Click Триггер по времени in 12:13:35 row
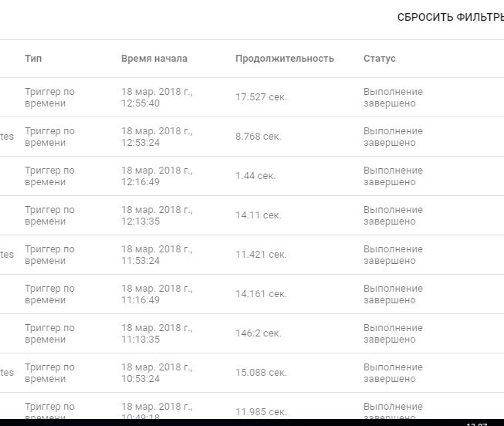 49,215
